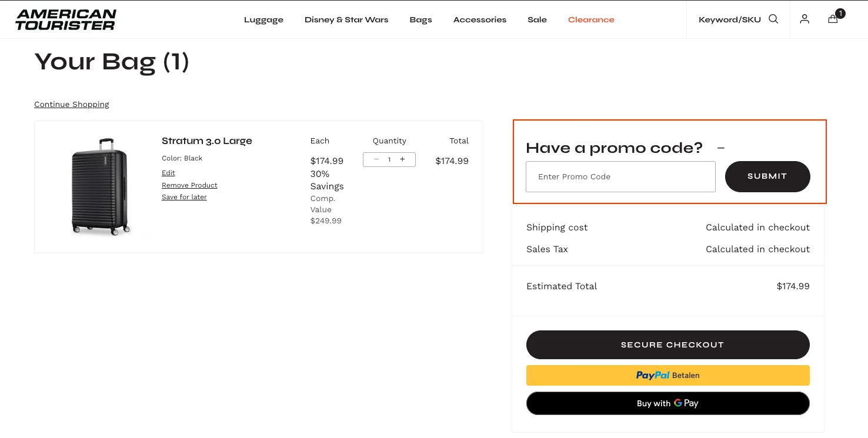Screen dimensions: 868x438
Task: Open the Disney & Star Wars menu
Action: click(346, 19)
